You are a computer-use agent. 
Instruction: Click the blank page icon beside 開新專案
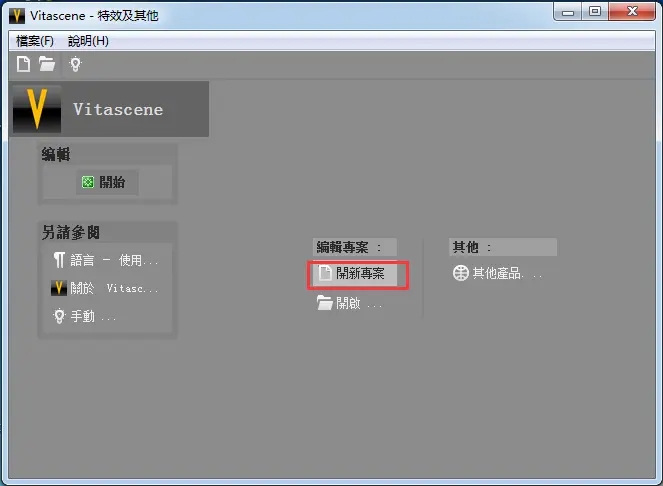pyautogui.click(x=325, y=273)
